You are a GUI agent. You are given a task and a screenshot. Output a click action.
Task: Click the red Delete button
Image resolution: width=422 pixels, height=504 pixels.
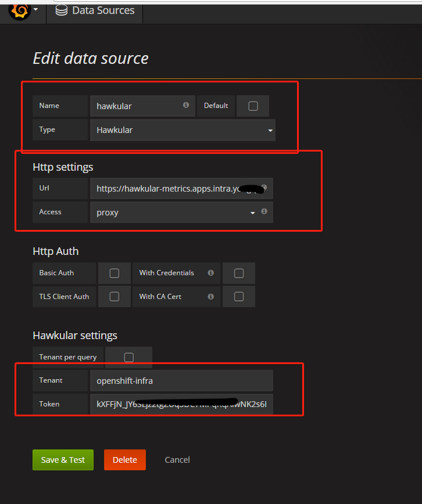pyautogui.click(x=124, y=460)
